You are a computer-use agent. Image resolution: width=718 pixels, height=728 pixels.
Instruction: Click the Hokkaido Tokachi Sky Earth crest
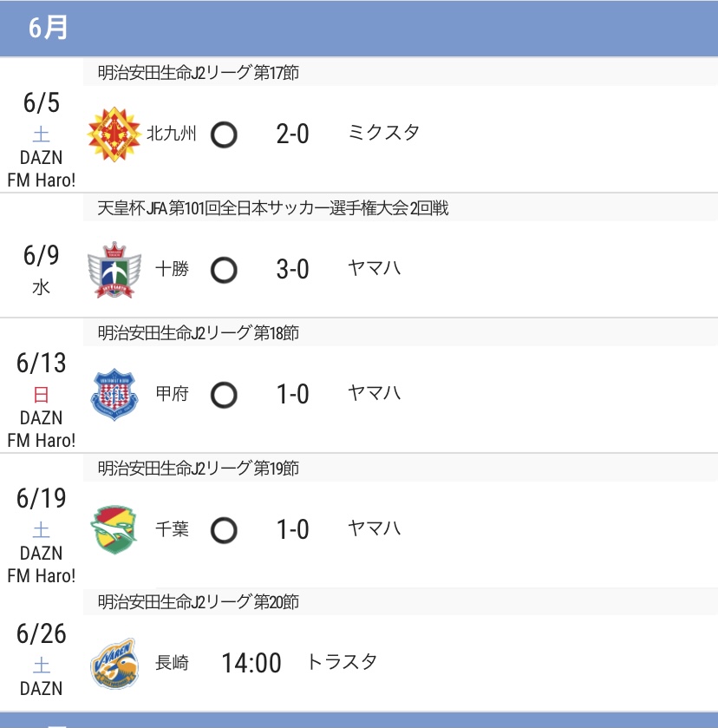point(114,269)
